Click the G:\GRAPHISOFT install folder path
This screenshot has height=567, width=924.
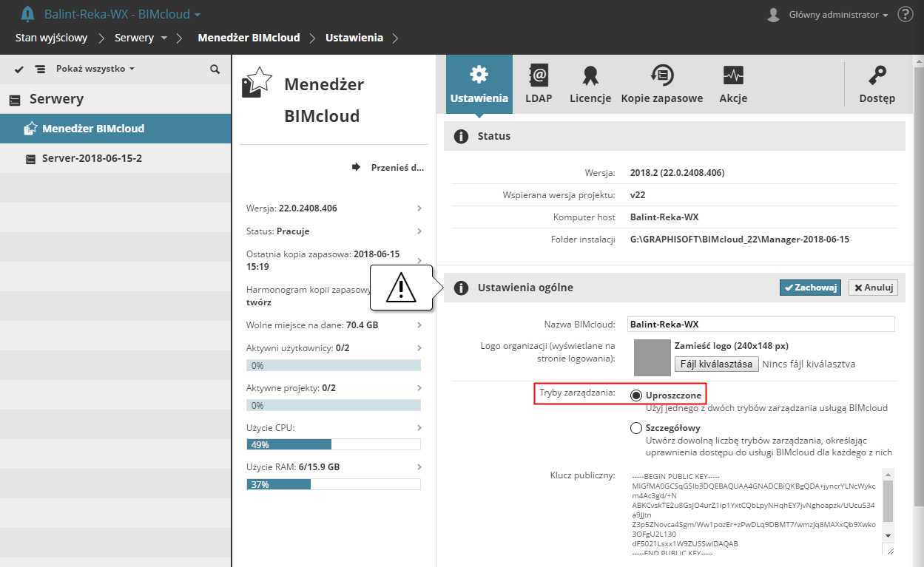pos(740,240)
